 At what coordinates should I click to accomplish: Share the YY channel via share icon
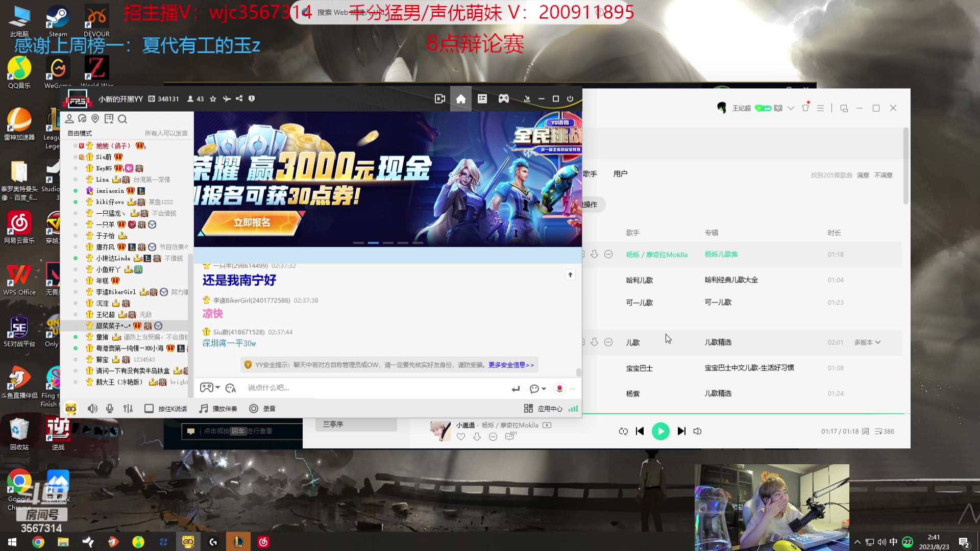(239, 98)
